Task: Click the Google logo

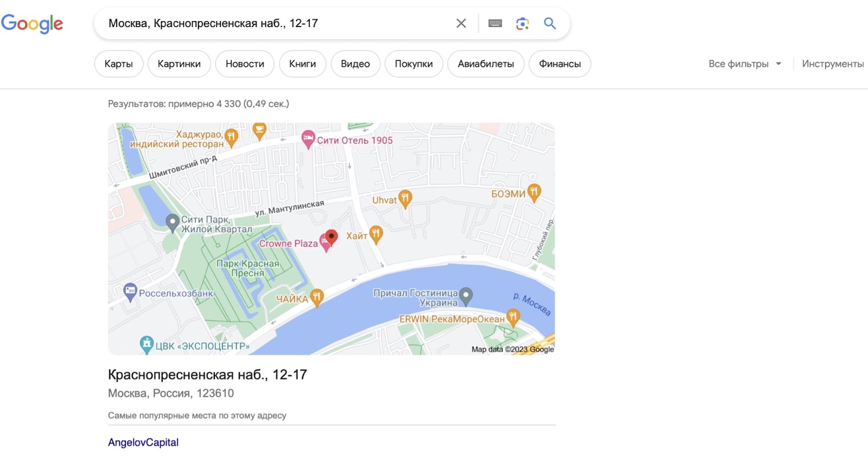Action: (x=32, y=24)
